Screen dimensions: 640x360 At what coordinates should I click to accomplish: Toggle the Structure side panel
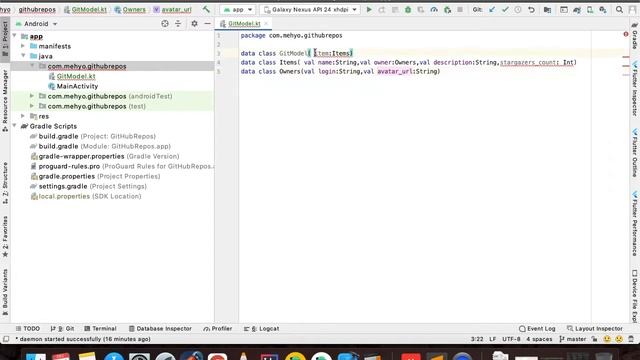(x=5, y=183)
